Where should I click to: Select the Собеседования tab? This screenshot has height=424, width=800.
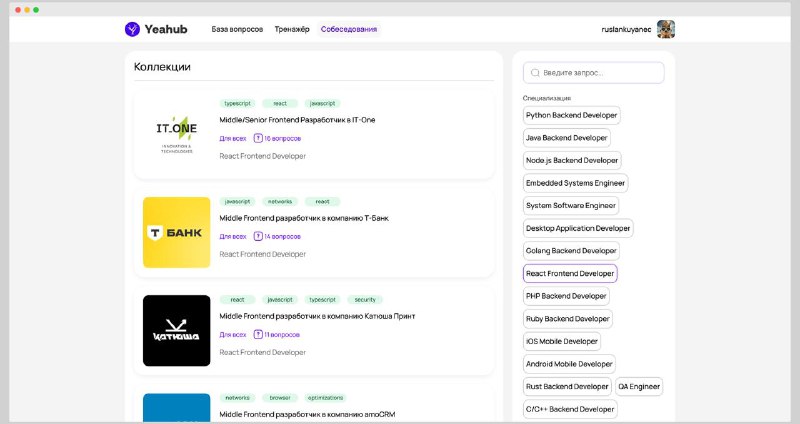349,29
